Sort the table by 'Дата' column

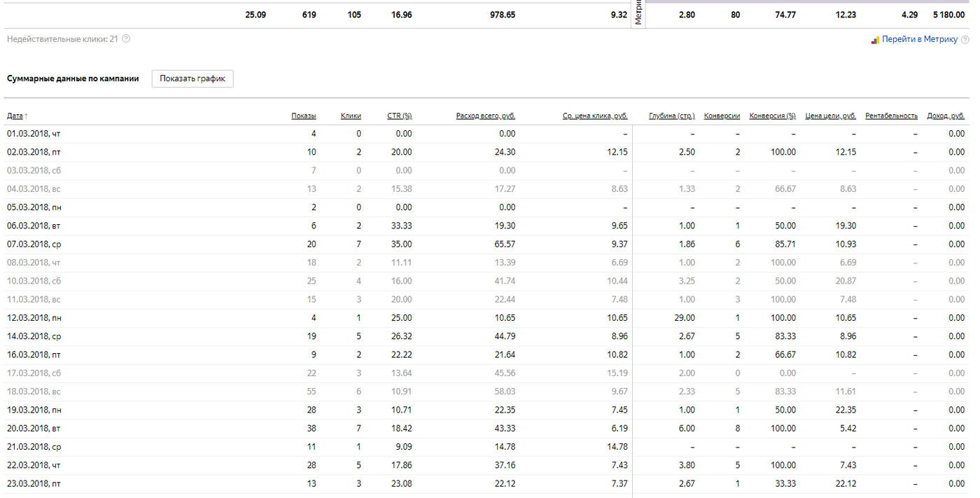[15, 116]
